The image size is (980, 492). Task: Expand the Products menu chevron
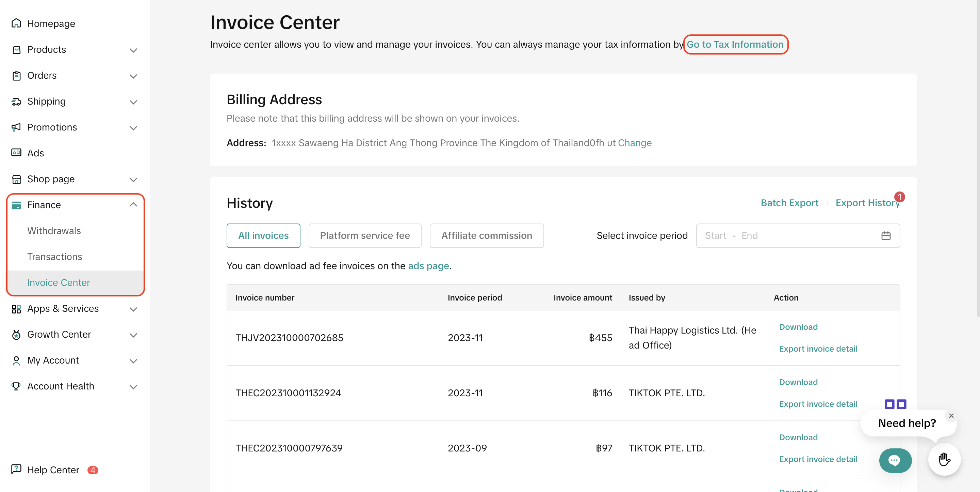pyautogui.click(x=133, y=50)
